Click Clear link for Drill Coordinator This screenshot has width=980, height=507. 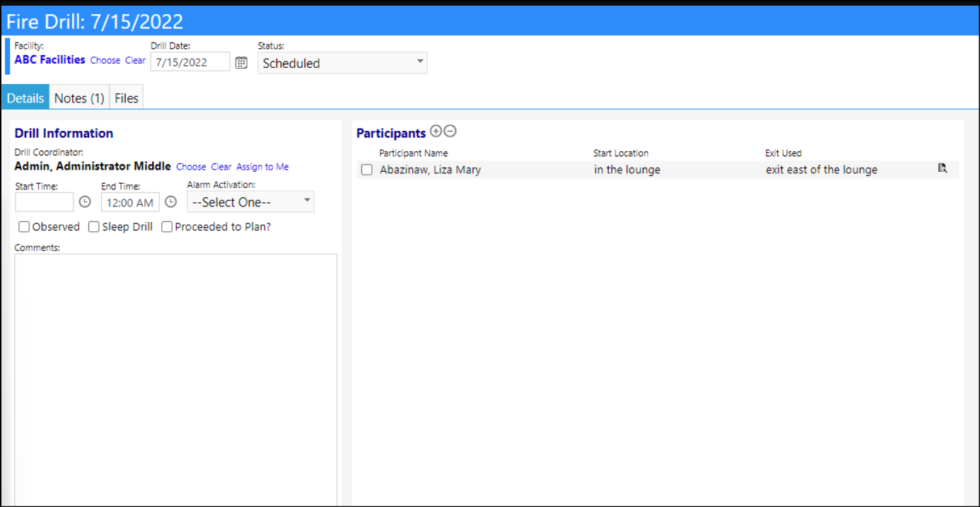pos(221,167)
